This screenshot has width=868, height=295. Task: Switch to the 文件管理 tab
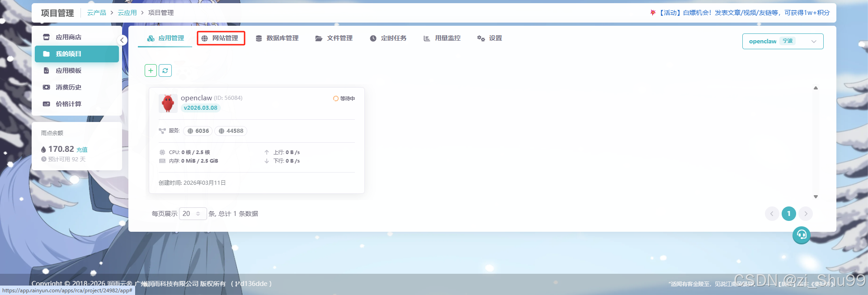coord(334,38)
